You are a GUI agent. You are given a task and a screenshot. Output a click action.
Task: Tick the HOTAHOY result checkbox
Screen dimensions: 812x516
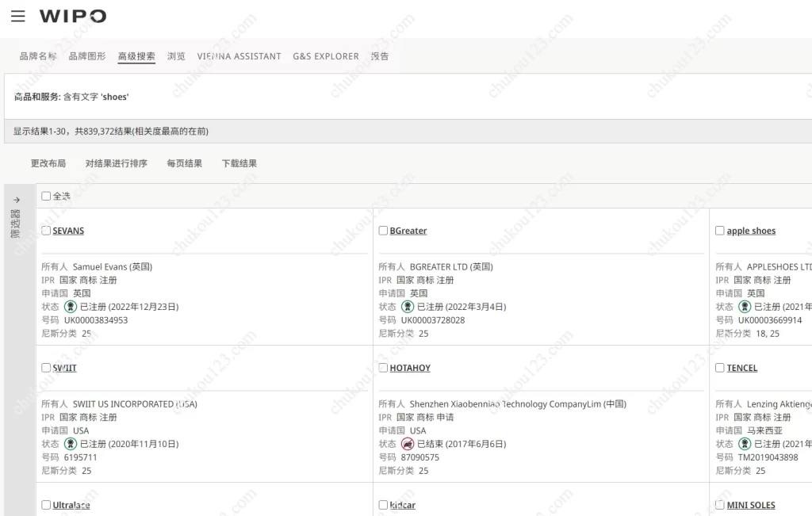click(383, 368)
